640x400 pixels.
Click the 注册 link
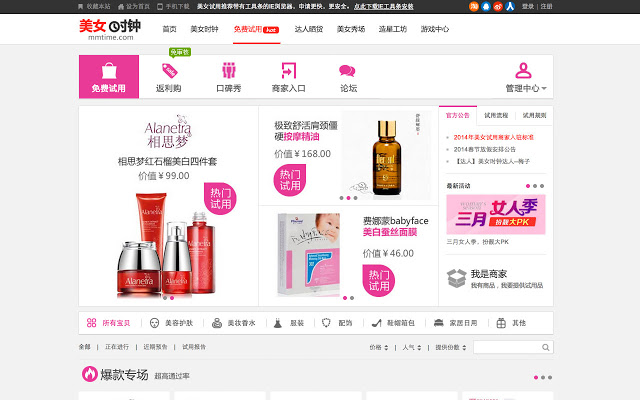(547, 7)
